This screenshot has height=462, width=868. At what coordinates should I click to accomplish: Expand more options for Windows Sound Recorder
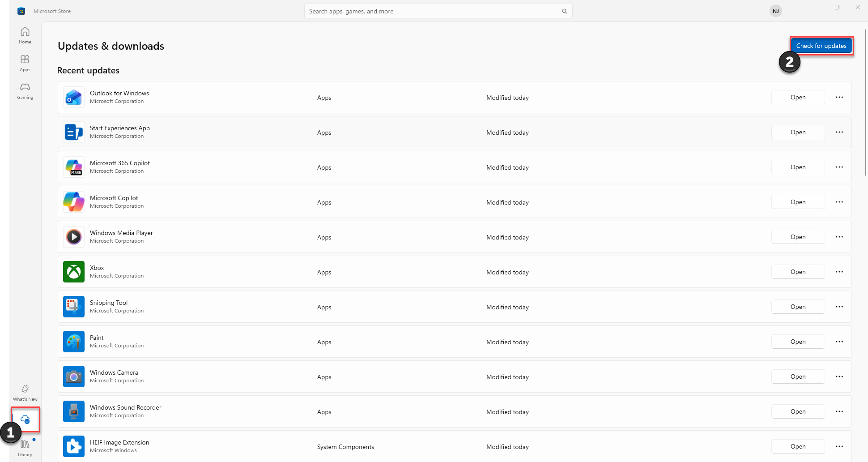[x=839, y=411]
